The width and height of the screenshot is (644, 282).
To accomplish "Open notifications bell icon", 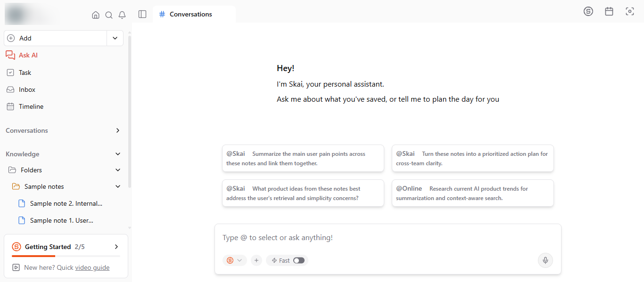I will [x=122, y=15].
